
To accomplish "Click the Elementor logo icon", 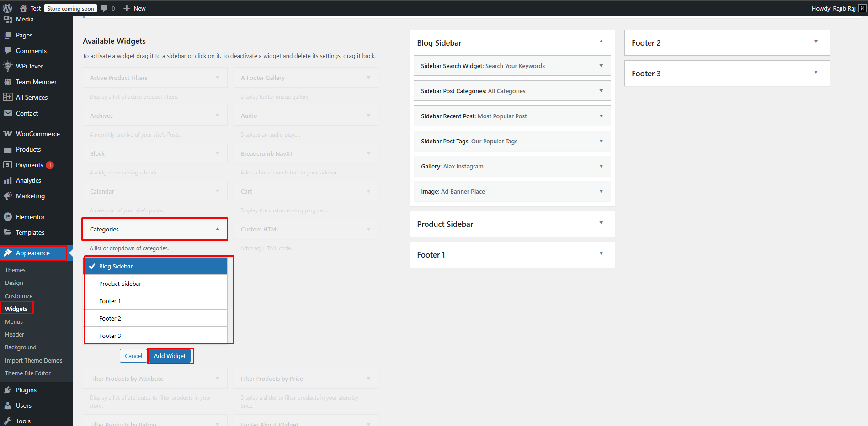I will (8, 217).
